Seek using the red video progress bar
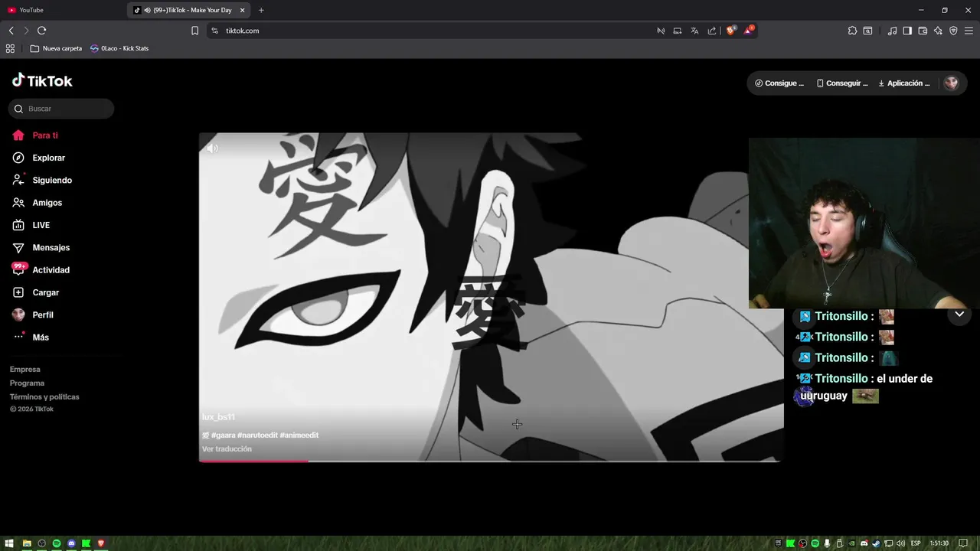Screen dimensions: 980x551 pyautogui.click(x=490, y=461)
